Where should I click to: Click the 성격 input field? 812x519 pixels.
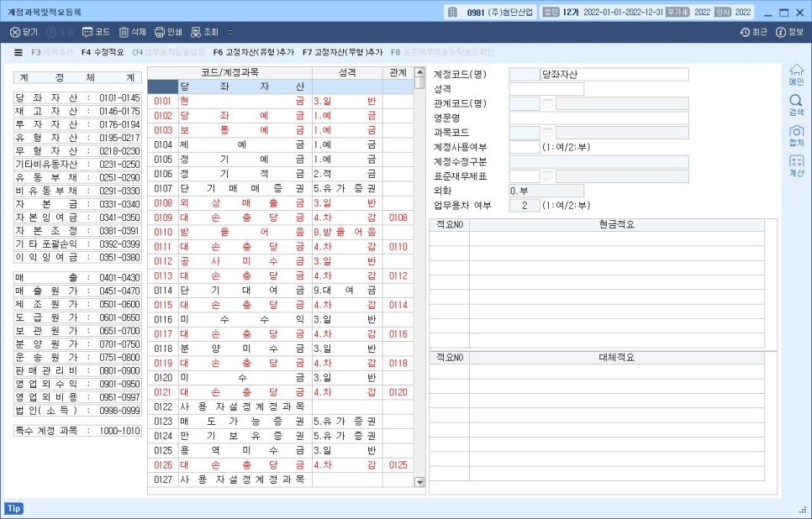coord(546,89)
